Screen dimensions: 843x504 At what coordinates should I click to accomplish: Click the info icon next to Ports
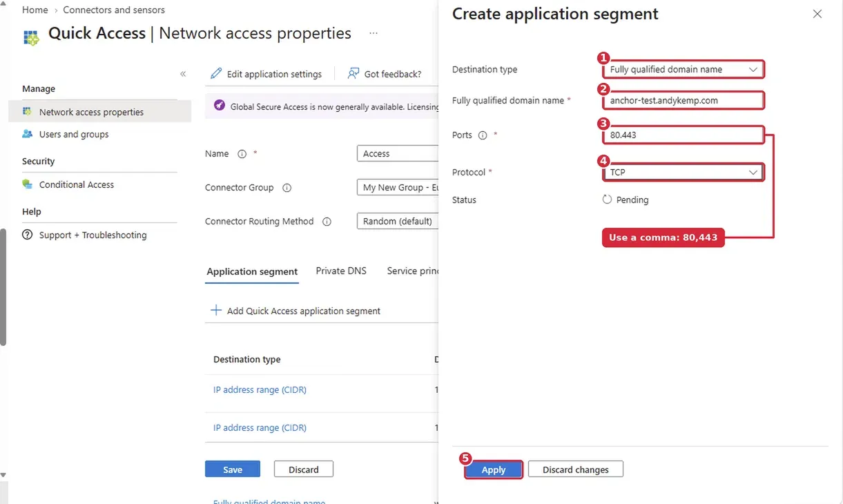pyautogui.click(x=483, y=135)
